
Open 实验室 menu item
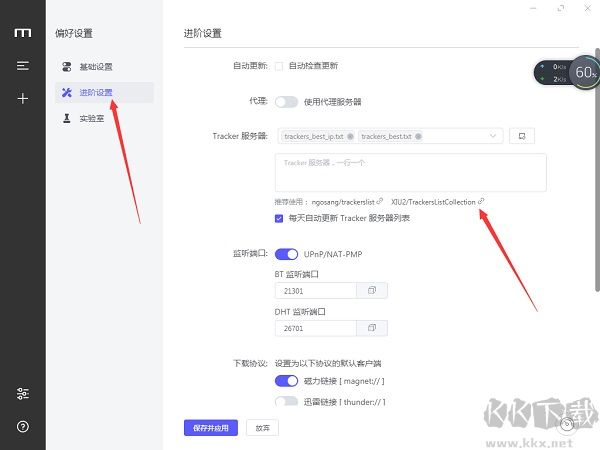coord(104,118)
